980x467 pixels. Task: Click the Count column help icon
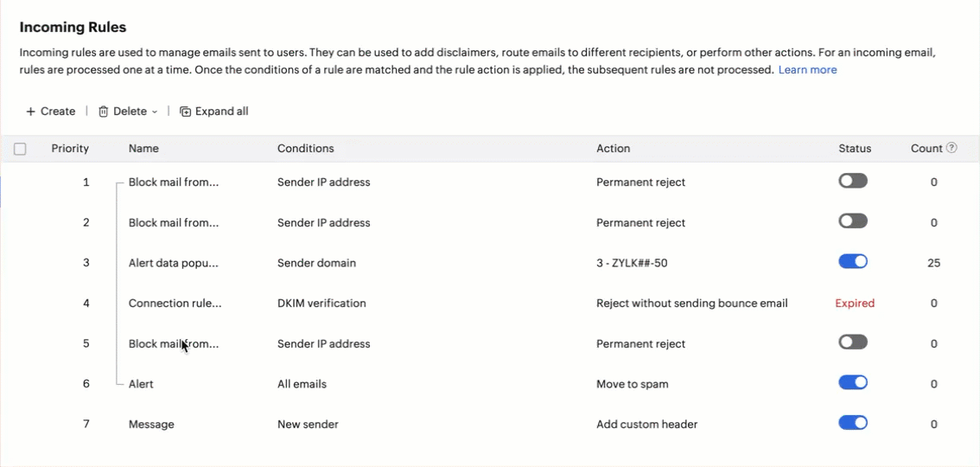click(951, 148)
